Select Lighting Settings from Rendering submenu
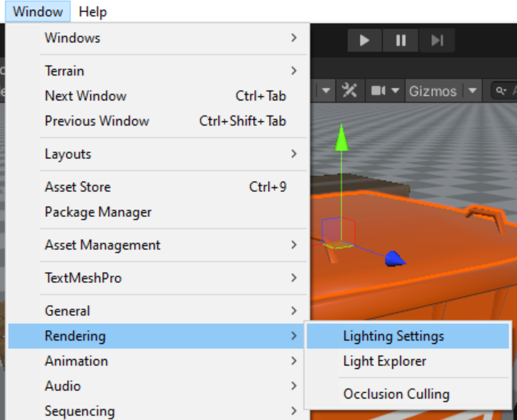Image resolution: width=517 pixels, height=420 pixels. point(394,336)
